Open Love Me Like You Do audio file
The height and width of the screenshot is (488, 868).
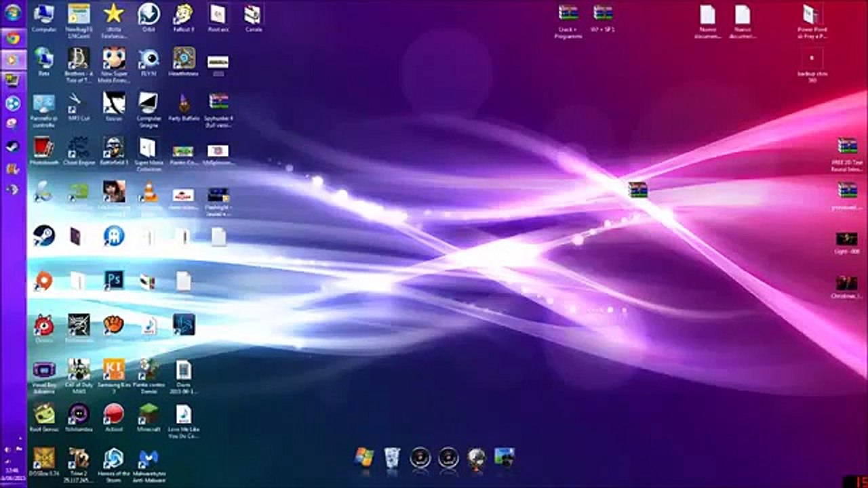[x=184, y=420]
